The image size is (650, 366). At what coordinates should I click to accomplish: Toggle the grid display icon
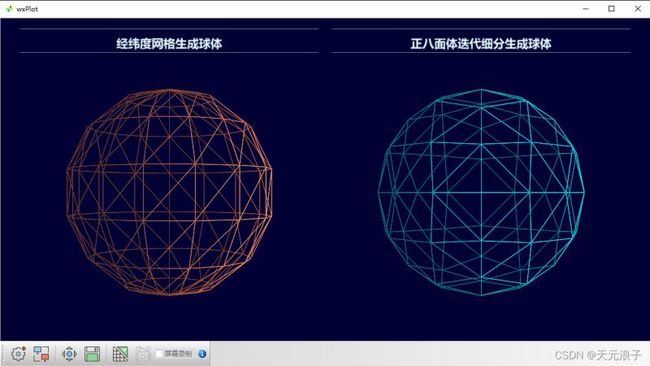(x=120, y=354)
